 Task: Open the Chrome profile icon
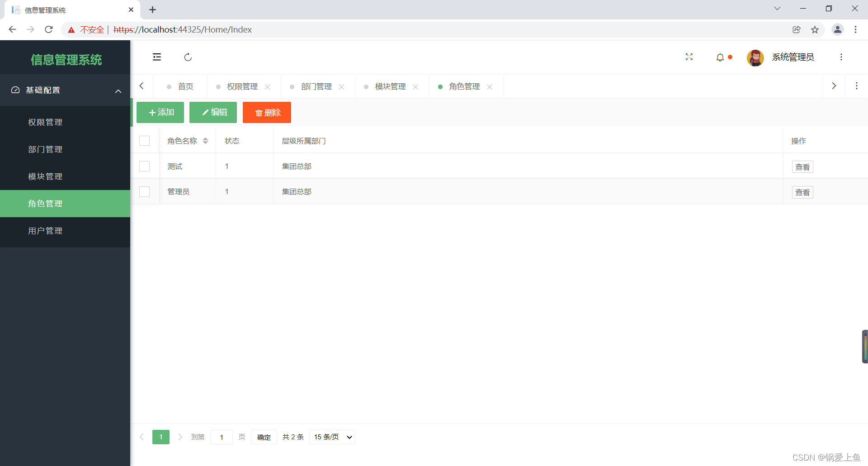pyautogui.click(x=837, y=29)
